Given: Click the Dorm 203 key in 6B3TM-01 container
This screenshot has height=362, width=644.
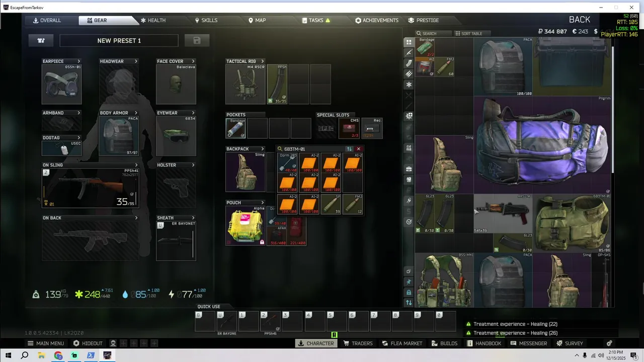Looking at the screenshot, I should (287, 163).
